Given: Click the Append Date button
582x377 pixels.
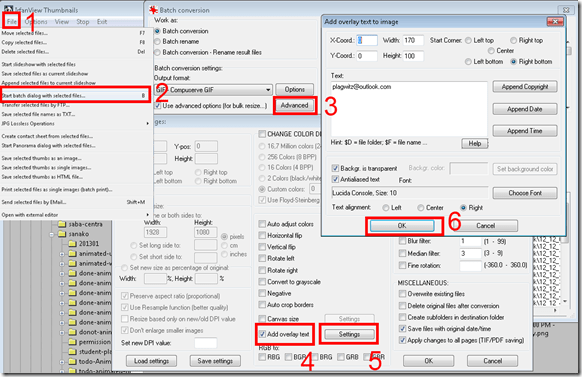Looking at the screenshot, I should pos(525,109).
